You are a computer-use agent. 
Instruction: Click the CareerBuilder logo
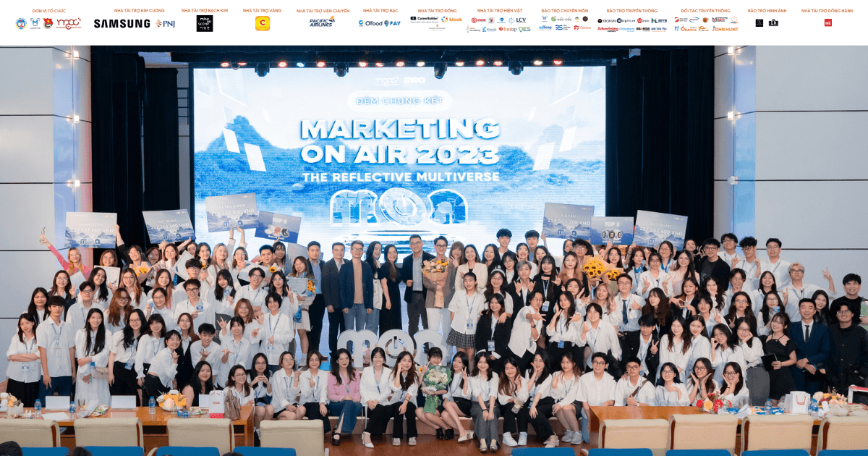point(424,19)
